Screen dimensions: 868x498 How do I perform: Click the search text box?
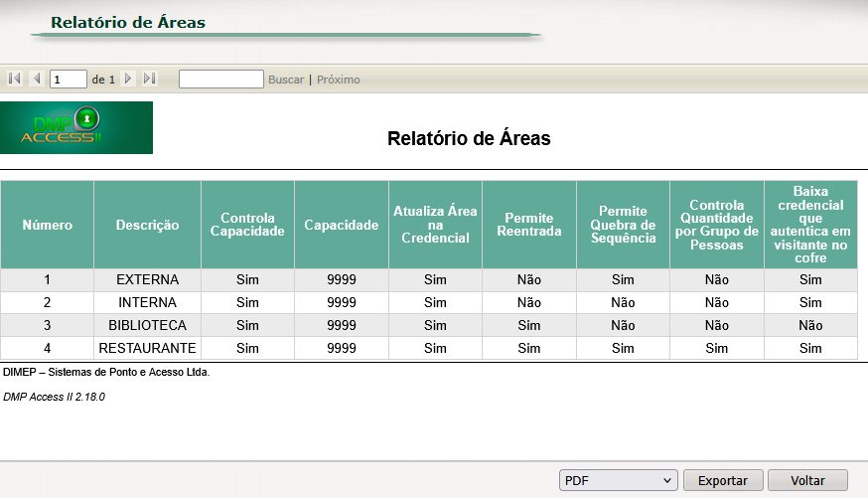[x=220, y=80]
